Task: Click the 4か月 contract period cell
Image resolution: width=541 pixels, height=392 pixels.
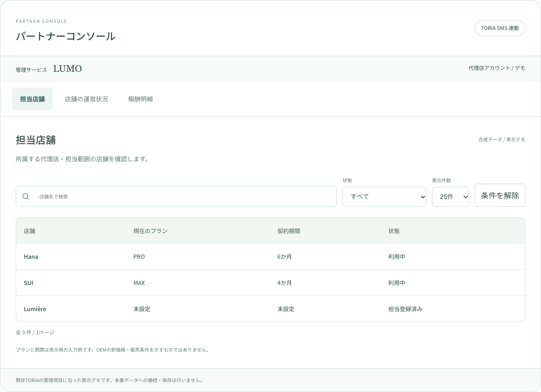Action: [284, 283]
